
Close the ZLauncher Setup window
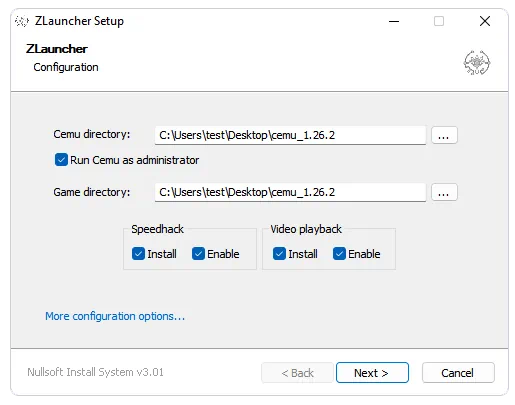coord(485,21)
